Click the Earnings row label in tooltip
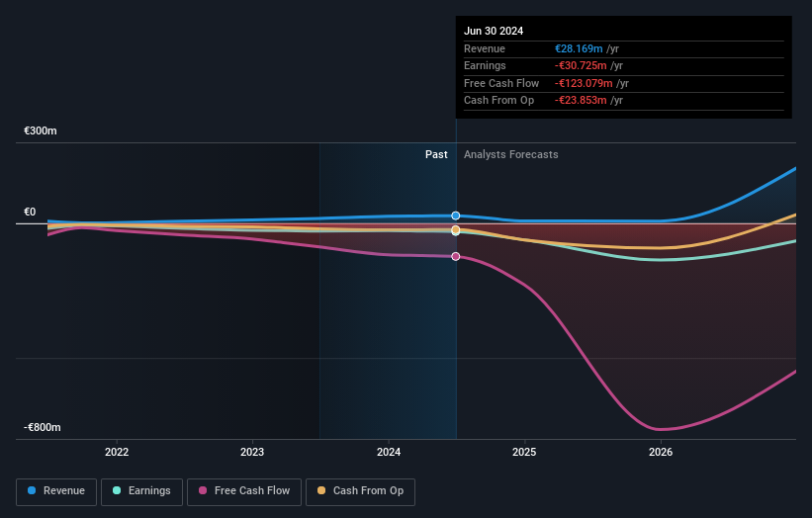Image resolution: width=812 pixels, height=518 pixels. click(x=485, y=65)
